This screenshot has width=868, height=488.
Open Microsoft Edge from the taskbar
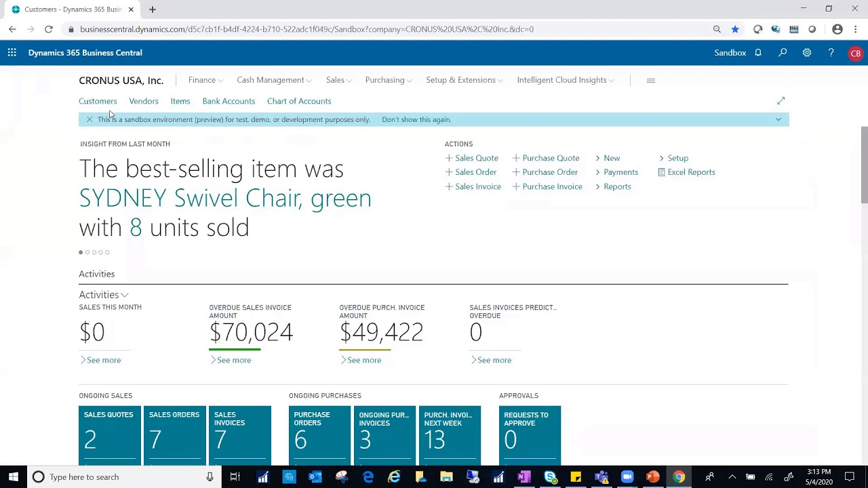click(368, 477)
